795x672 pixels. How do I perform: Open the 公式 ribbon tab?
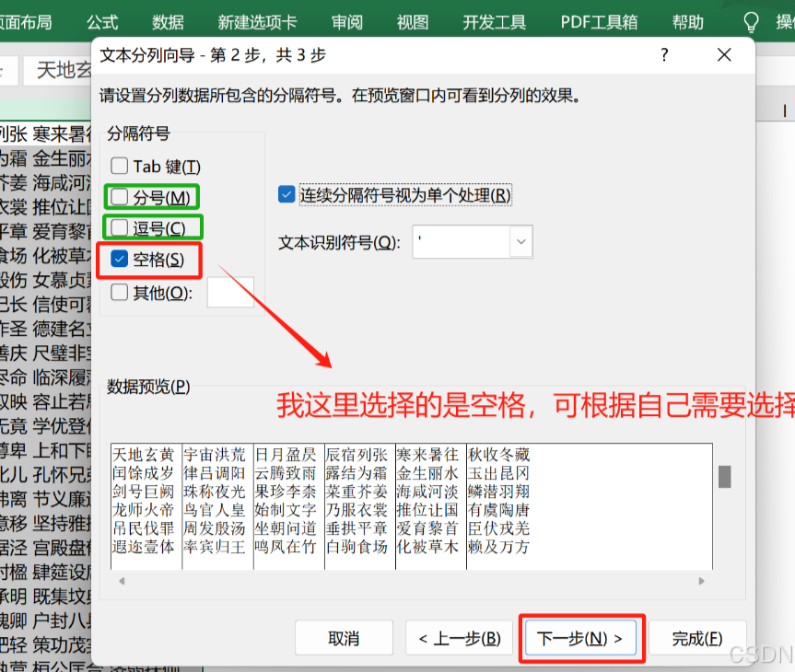(x=102, y=22)
